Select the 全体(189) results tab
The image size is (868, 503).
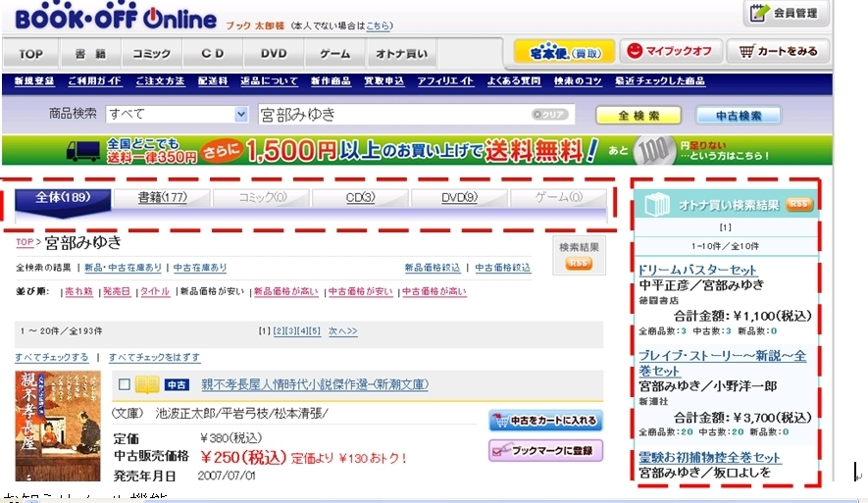[63, 199]
